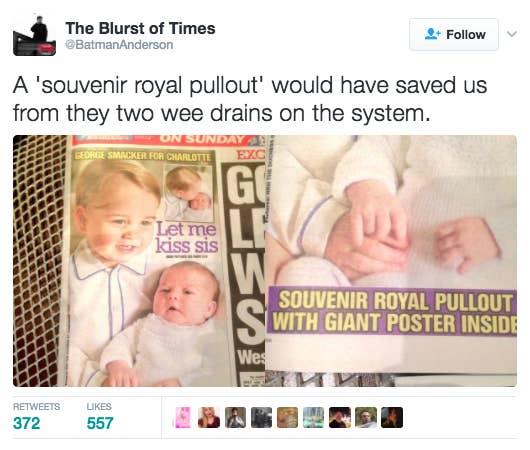The width and height of the screenshot is (530, 450).
Task: Open The Blurst of Times display name
Action: [140, 28]
